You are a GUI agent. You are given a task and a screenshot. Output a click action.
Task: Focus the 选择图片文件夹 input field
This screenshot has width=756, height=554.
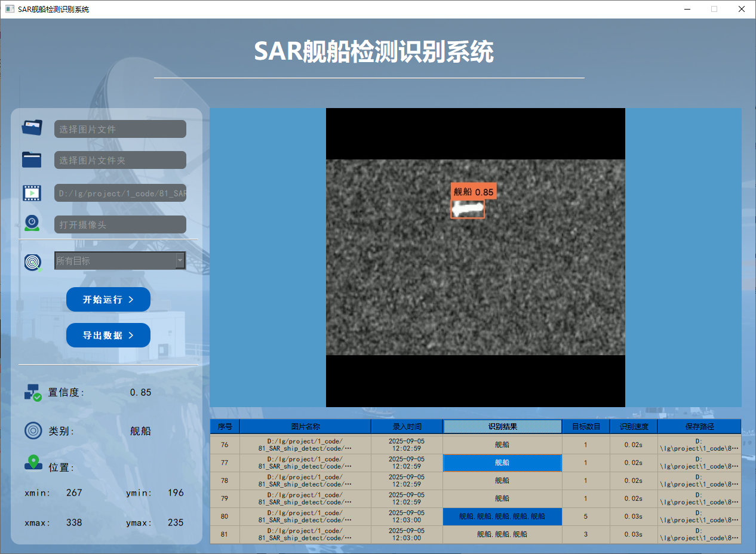pos(120,160)
